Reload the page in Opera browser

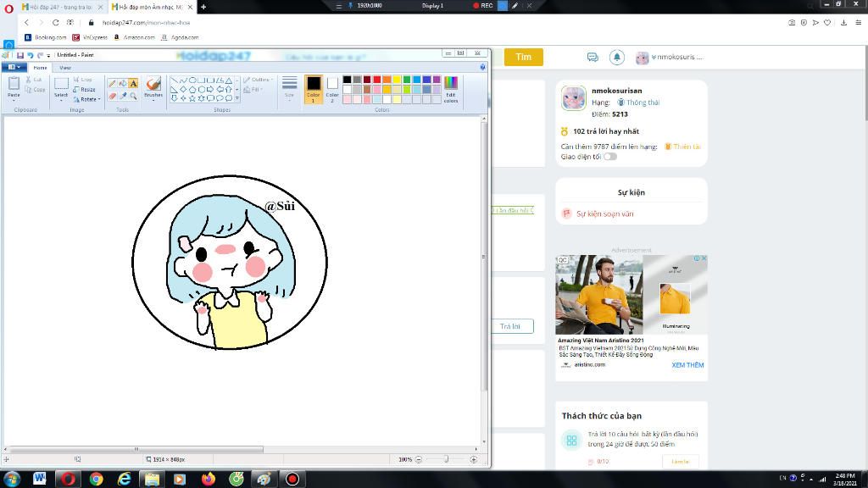(55, 23)
